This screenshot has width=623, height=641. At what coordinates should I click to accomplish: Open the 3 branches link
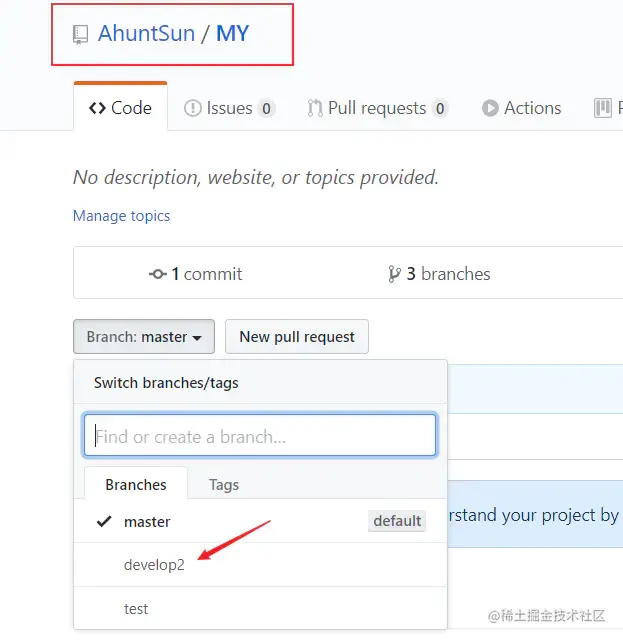(x=439, y=274)
